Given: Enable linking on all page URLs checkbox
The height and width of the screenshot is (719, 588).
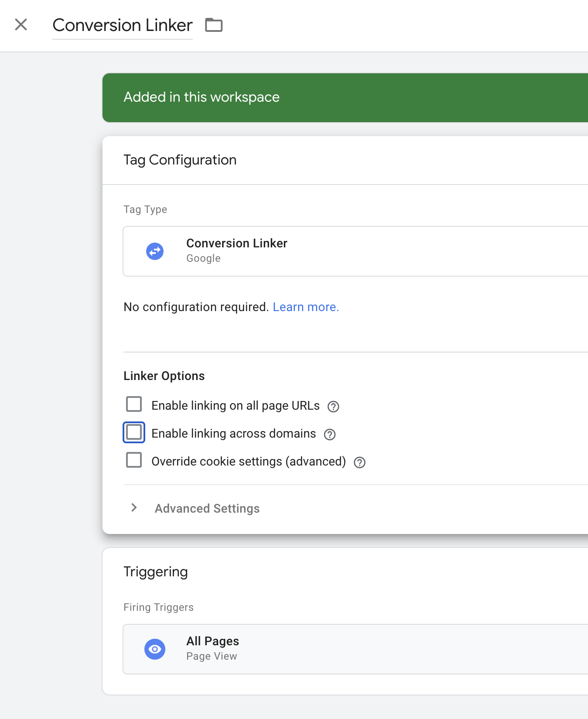Looking at the screenshot, I should [x=134, y=404].
